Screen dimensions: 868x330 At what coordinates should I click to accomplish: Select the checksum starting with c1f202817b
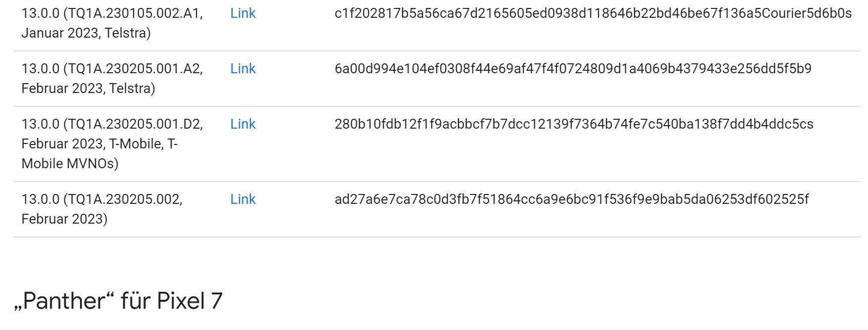coord(593,13)
